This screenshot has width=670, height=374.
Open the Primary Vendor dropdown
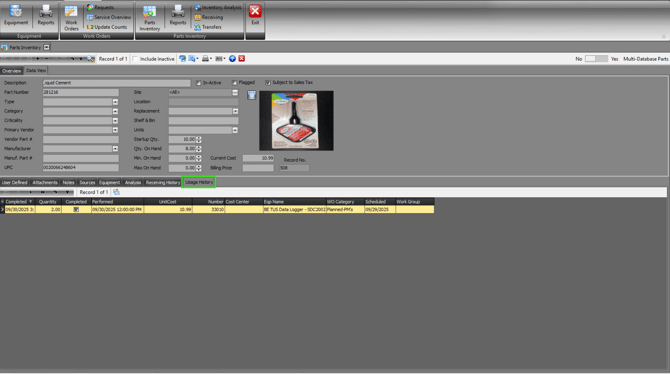point(115,130)
